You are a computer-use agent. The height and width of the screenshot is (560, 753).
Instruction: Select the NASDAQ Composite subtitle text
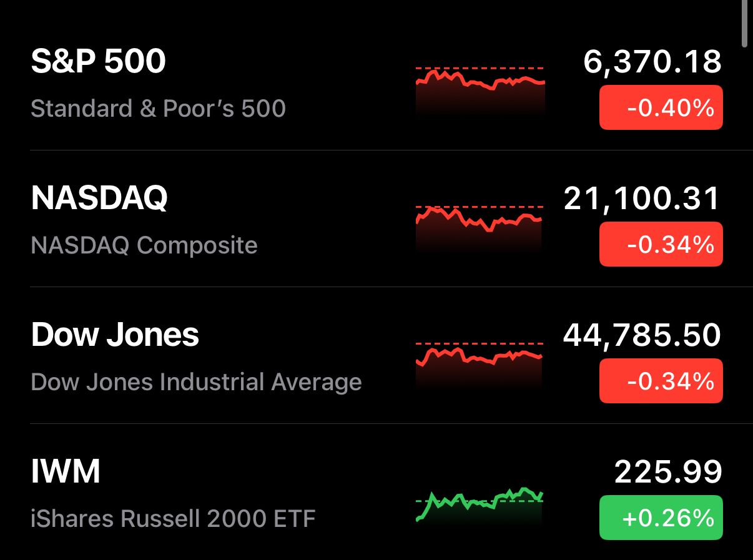click(144, 245)
